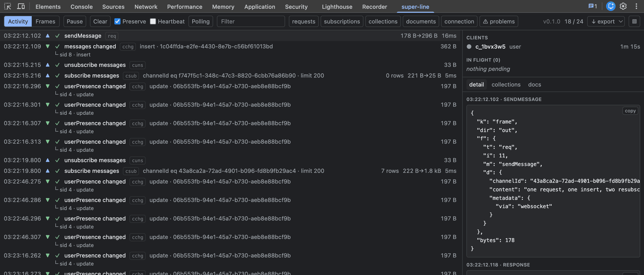The image size is (644, 275).
Task: Open DevTools settings gear
Action: point(623,6)
